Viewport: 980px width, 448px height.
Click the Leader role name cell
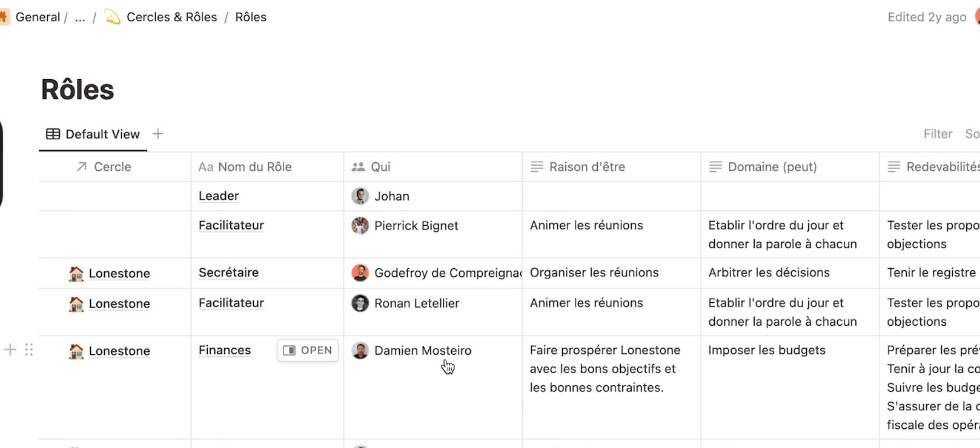click(219, 196)
